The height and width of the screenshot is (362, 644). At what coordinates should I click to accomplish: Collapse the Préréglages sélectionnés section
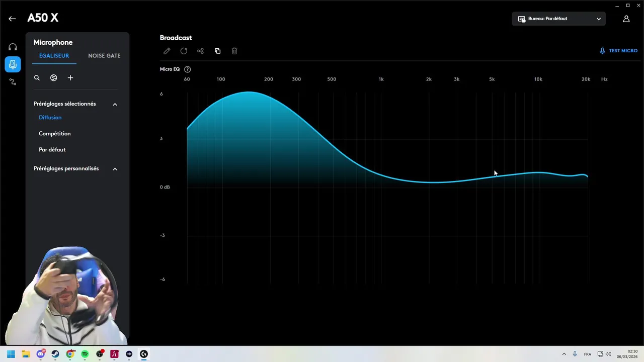[115, 104]
